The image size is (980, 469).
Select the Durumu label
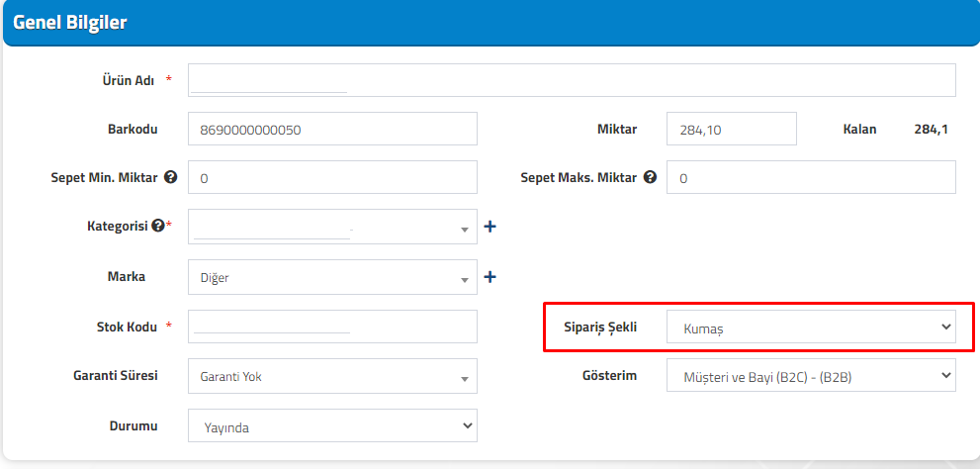pyautogui.click(x=134, y=425)
